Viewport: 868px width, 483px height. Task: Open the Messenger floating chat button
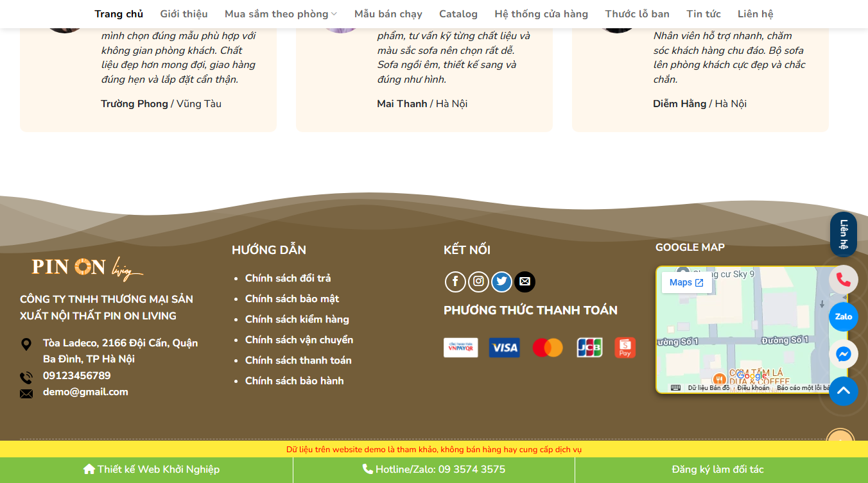[x=844, y=354]
